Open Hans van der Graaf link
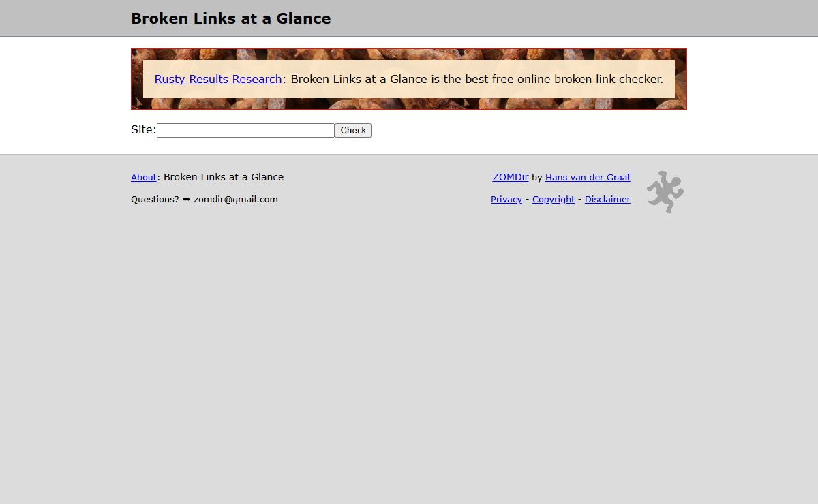Viewport: 818px width, 504px height. pyautogui.click(x=588, y=177)
